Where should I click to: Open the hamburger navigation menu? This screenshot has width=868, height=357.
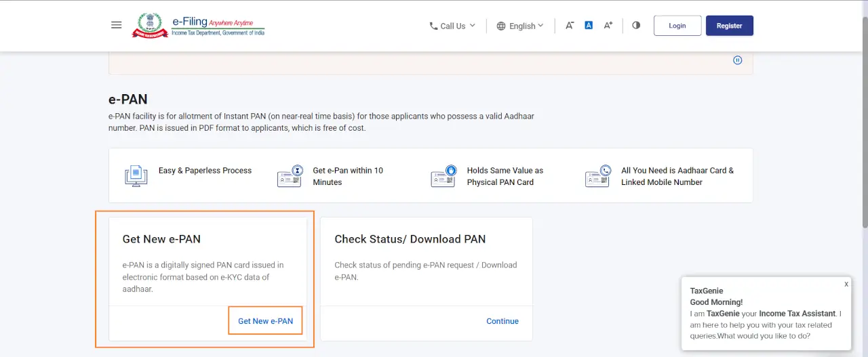coord(117,25)
